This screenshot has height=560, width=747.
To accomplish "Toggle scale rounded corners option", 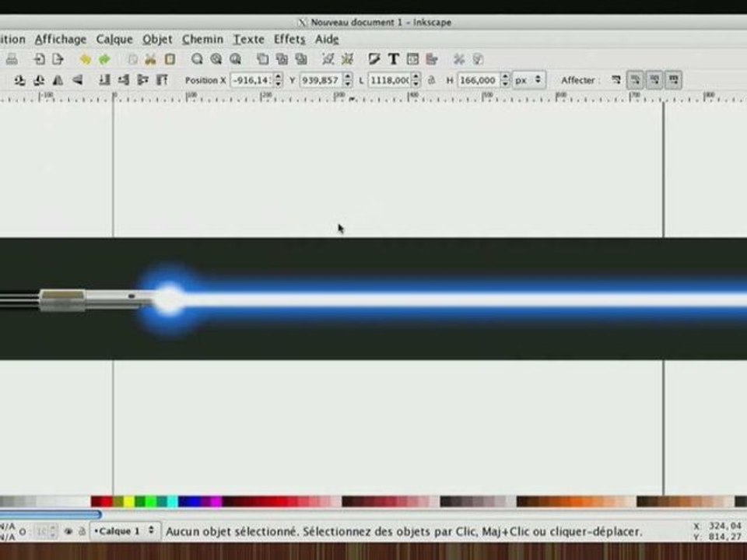I will (x=635, y=80).
